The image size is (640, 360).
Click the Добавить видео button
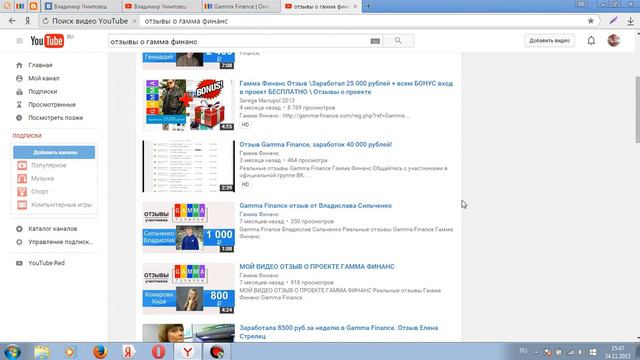pyautogui.click(x=549, y=40)
